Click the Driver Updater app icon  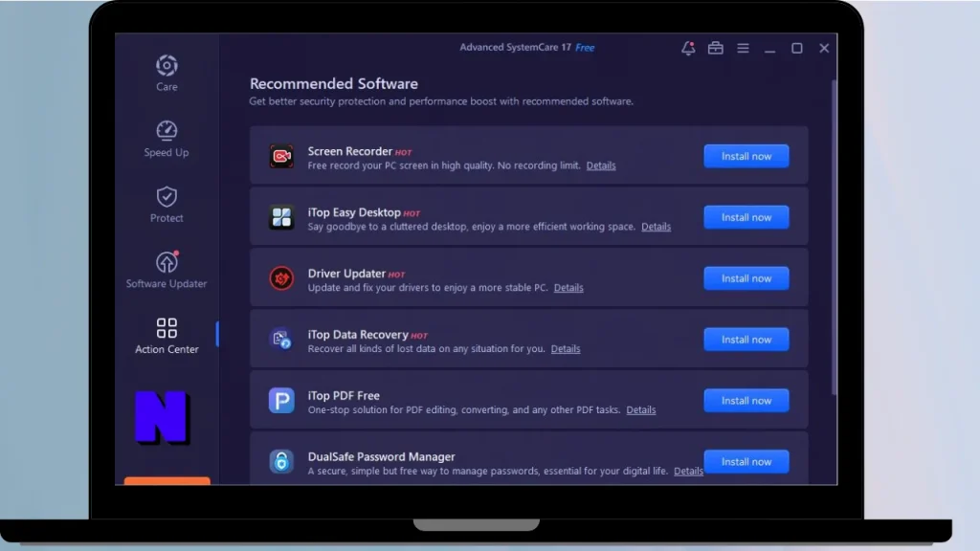[281, 278]
